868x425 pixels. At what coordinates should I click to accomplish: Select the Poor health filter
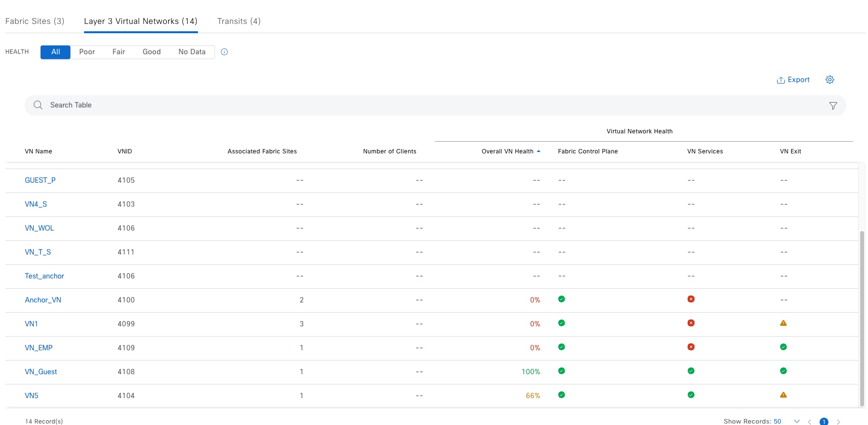[x=87, y=52]
